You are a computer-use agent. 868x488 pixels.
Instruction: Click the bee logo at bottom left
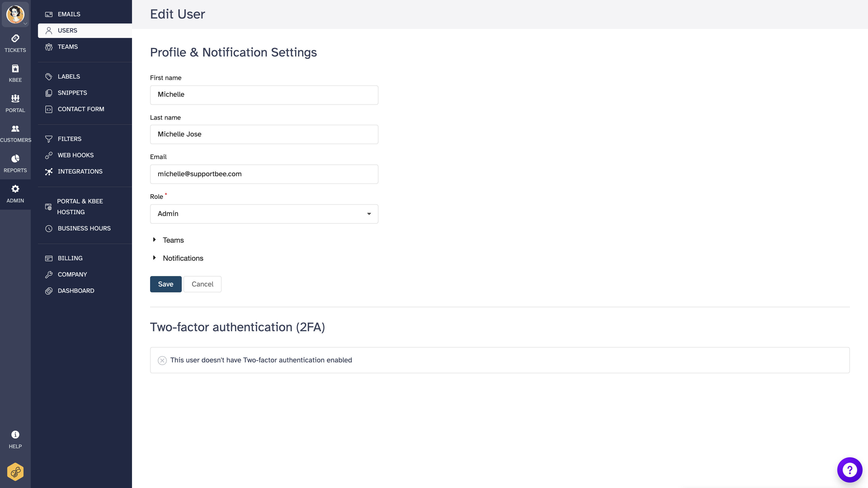tap(15, 472)
